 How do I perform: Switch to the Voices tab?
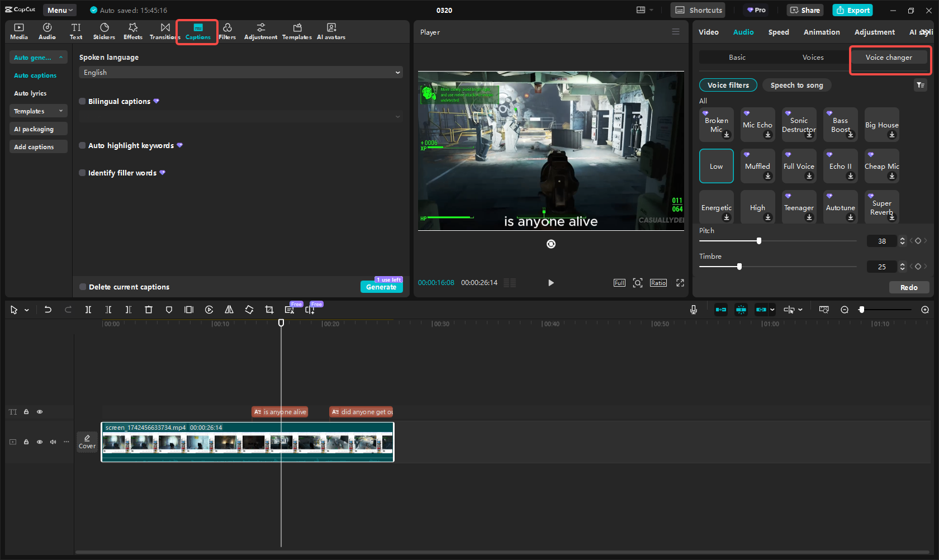pyautogui.click(x=813, y=57)
